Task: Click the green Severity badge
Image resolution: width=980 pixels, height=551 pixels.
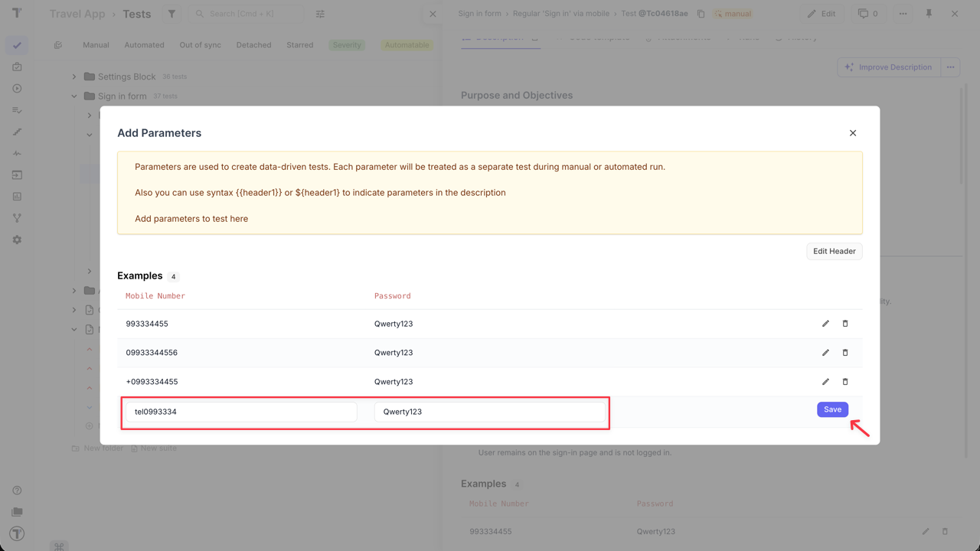Action: click(x=346, y=44)
